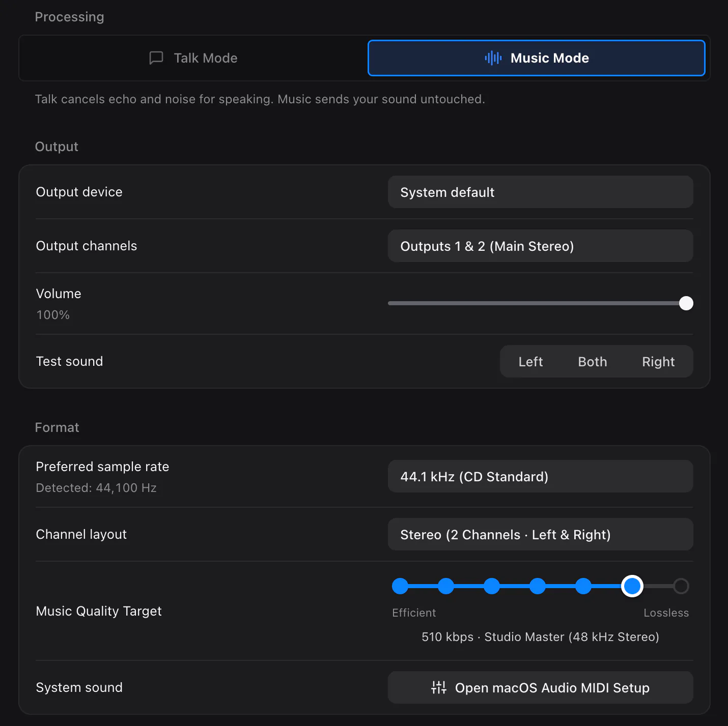The width and height of the screenshot is (728, 726).
Task: Click the 'Channel layout' label
Action: click(x=81, y=534)
